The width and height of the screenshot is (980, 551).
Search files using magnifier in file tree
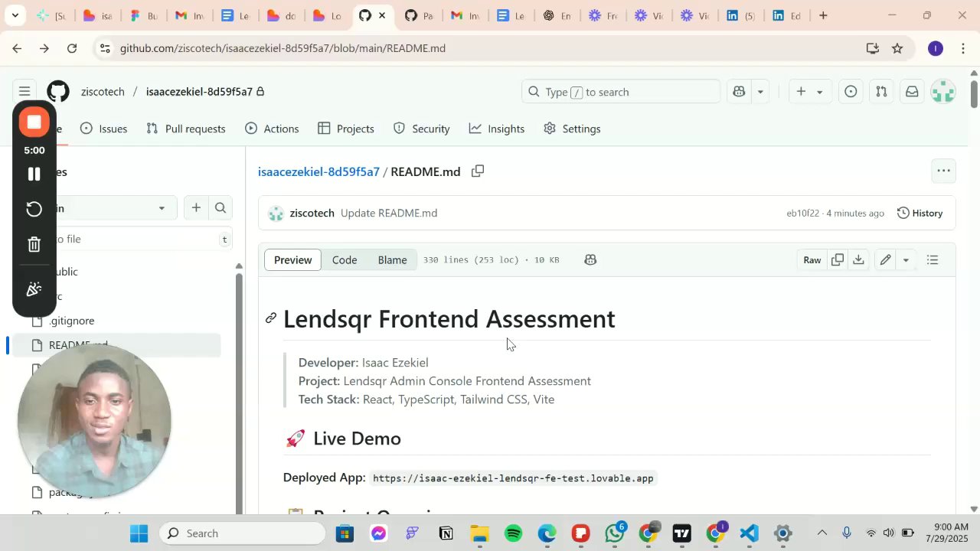pyautogui.click(x=220, y=207)
